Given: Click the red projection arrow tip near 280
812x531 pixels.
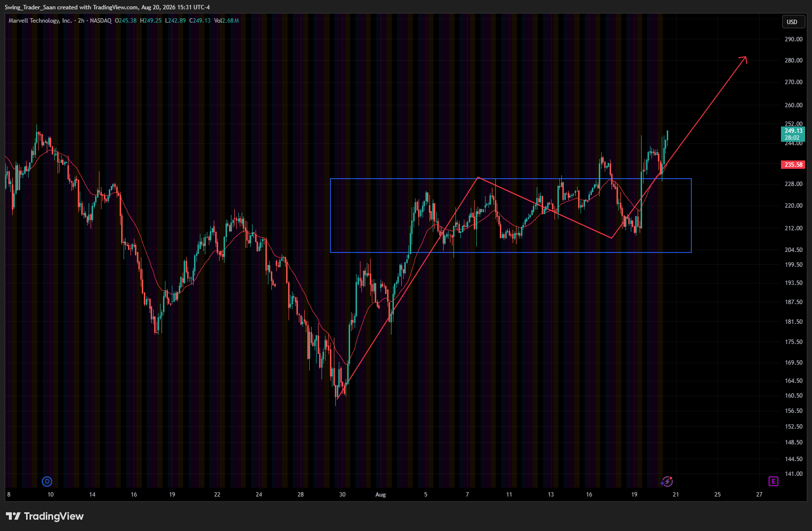Looking at the screenshot, I should [746, 58].
